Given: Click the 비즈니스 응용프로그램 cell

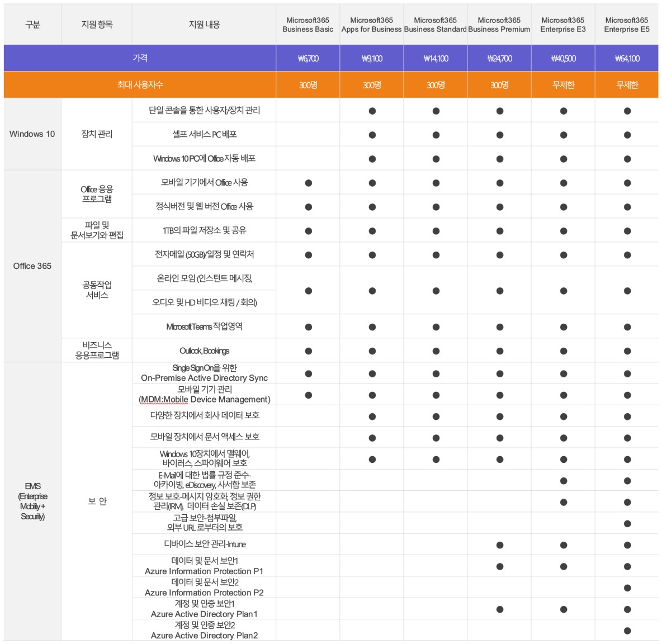Looking at the screenshot, I should click(x=97, y=351).
